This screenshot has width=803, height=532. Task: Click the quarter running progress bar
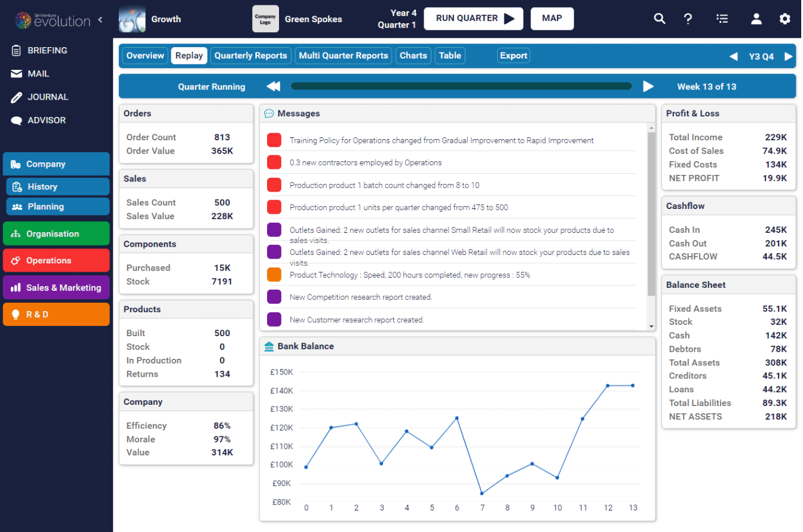[x=461, y=86]
